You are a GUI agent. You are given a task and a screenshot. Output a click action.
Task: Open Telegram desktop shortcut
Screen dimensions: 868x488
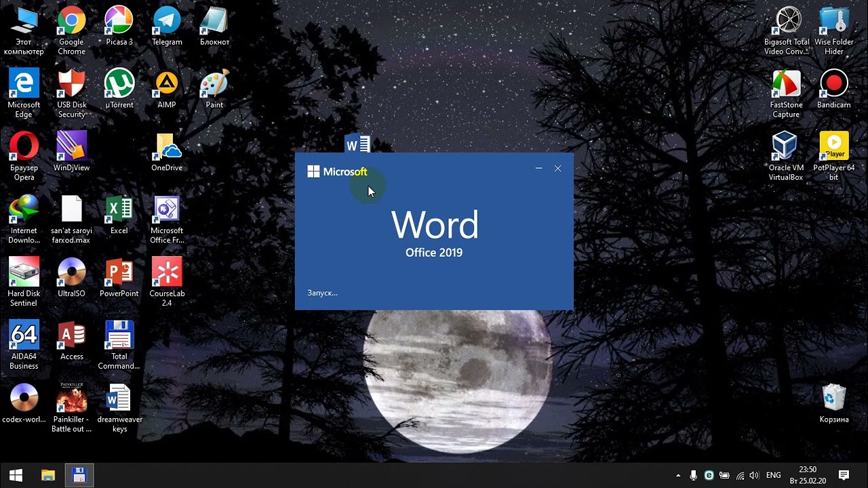pyautogui.click(x=167, y=27)
